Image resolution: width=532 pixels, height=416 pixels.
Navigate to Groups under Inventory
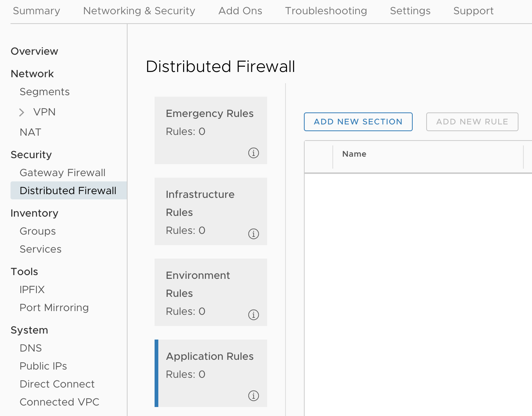(x=38, y=231)
